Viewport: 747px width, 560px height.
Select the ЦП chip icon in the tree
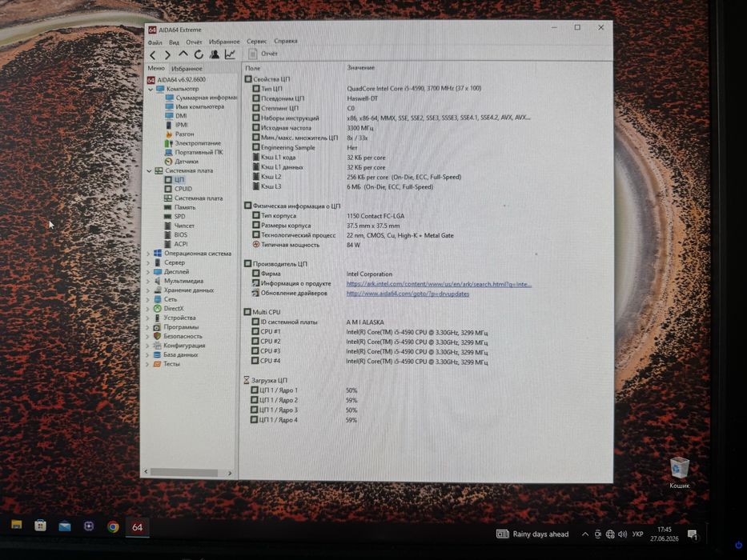coord(168,180)
